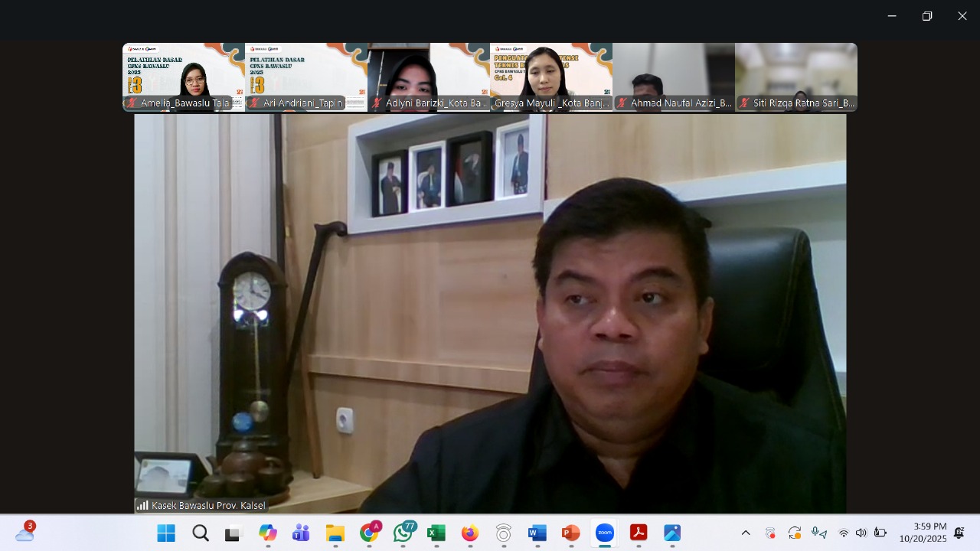Open Microsoft Teams taskbar icon
Image resolution: width=980 pixels, height=551 pixels.
(x=301, y=533)
